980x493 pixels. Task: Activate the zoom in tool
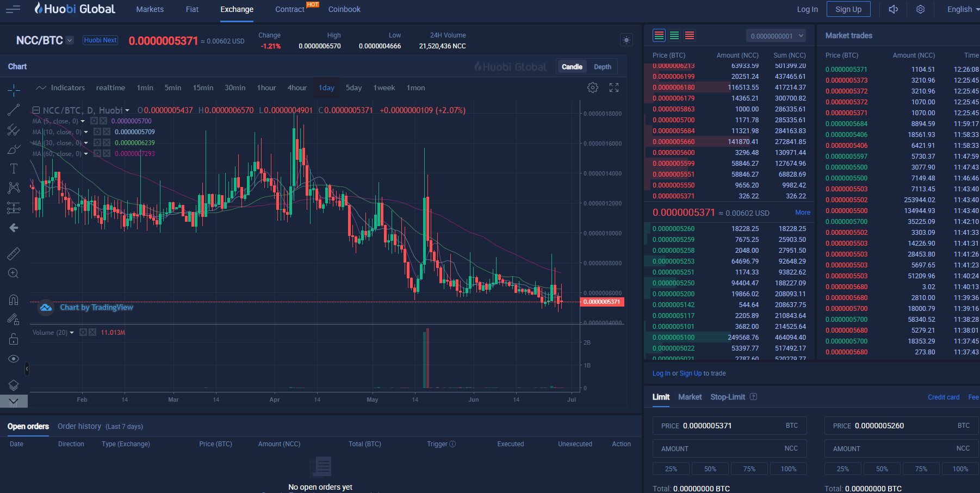point(14,273)
